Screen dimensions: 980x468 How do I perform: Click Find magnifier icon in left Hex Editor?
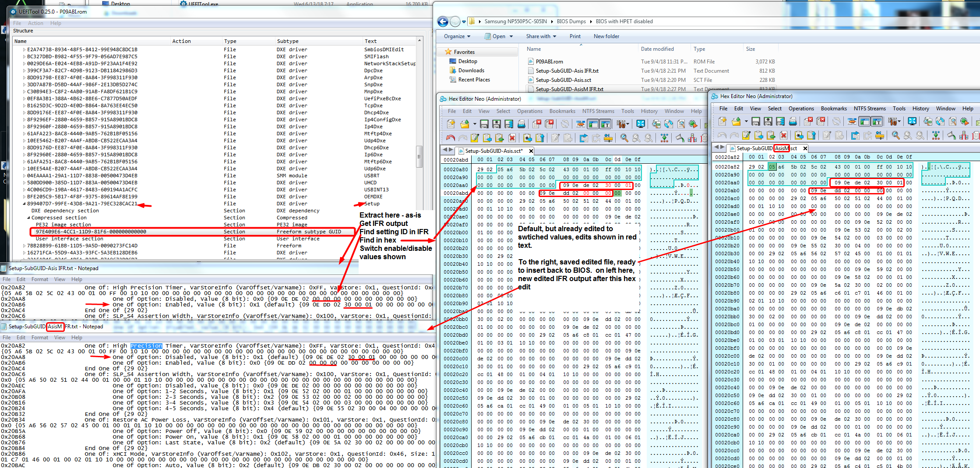click(x=624, y=138)
